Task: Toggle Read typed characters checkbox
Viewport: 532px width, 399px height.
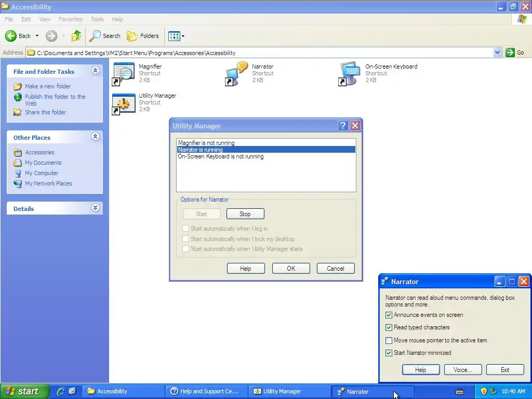Action: tap(389, 327)
